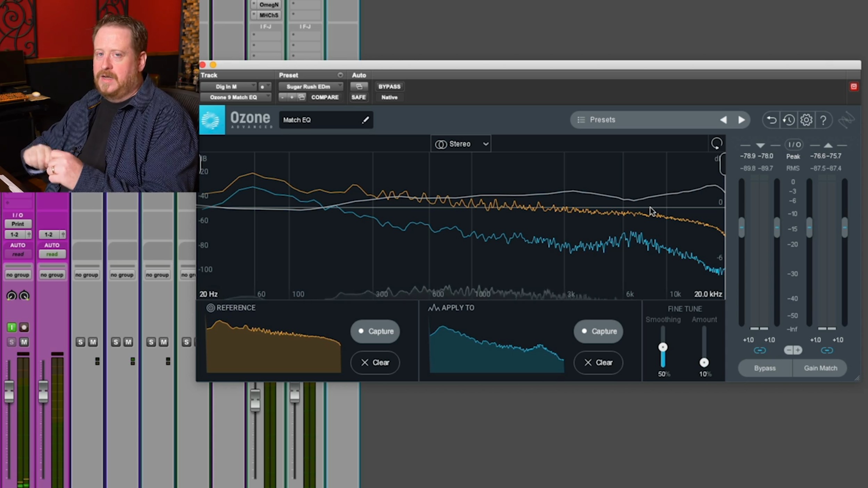Click the output pin icon on second track
Screen dimensions: 868x488
click(x=63, y=235)
